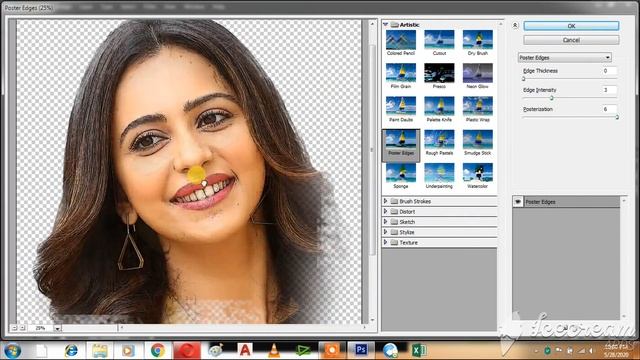Open Google Chrome from the taskbar
The height and width of the screenshot is (360, 640).
[158, 350]
